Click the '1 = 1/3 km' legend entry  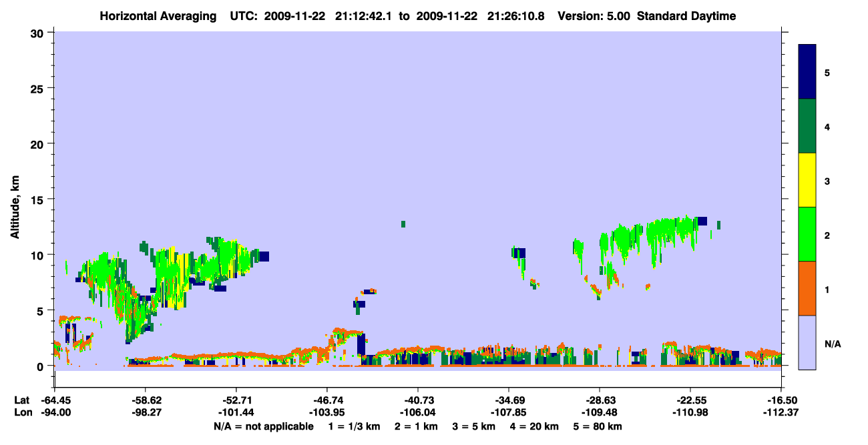pos(354,426)
